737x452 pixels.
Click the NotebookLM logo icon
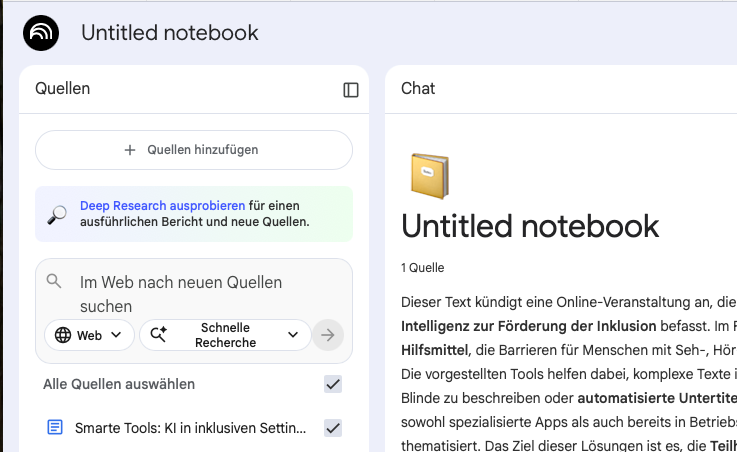pos(41,33)
